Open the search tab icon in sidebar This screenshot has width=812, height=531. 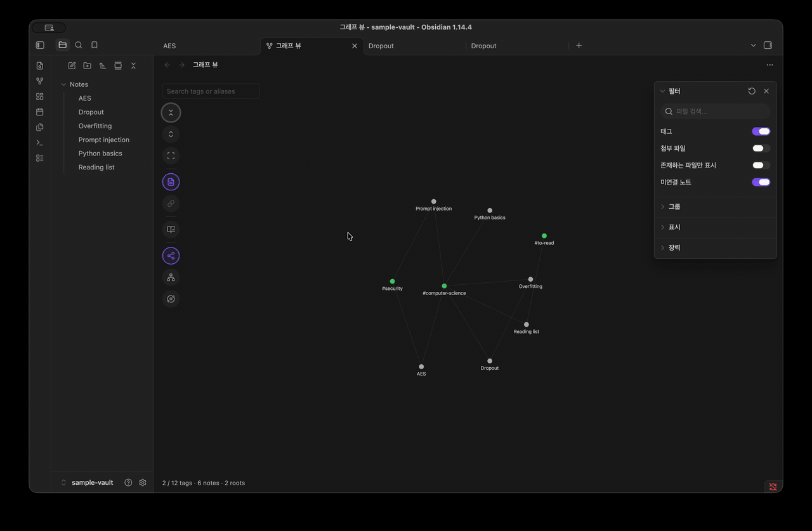(79, 45)
